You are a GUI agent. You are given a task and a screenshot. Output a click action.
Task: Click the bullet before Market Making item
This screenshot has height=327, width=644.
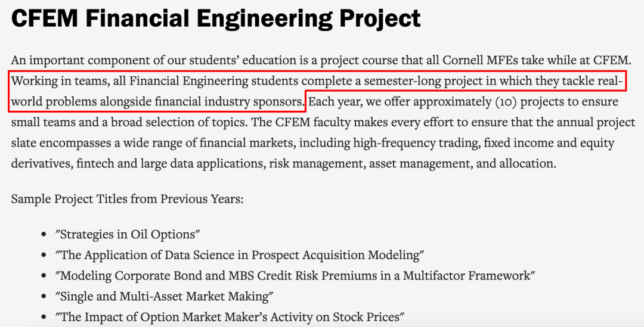[44, 297]
